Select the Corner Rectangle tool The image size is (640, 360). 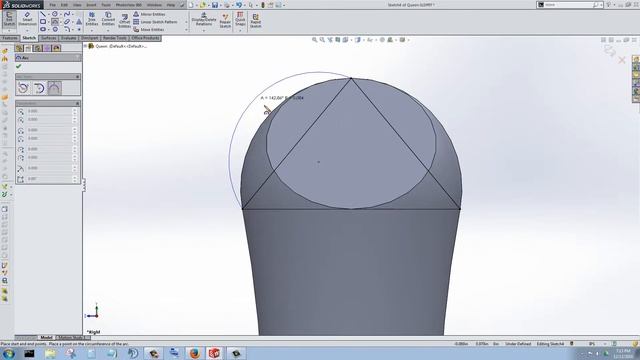tap(43, 22)
